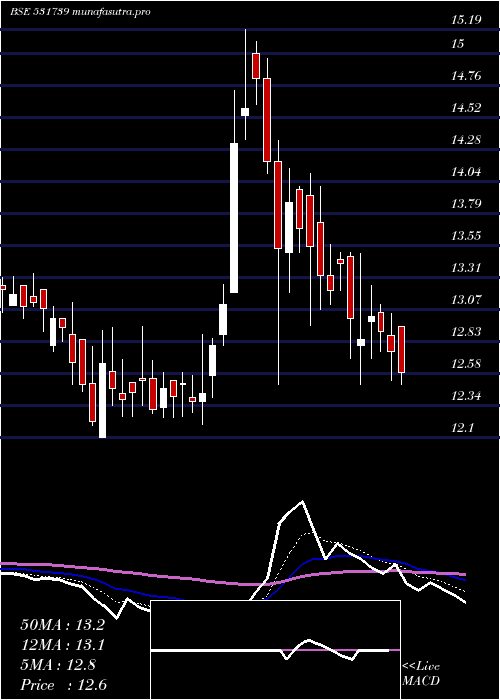Click the 15.19 price axis label
Screen dimensions: 500x700
coord(466,20)
